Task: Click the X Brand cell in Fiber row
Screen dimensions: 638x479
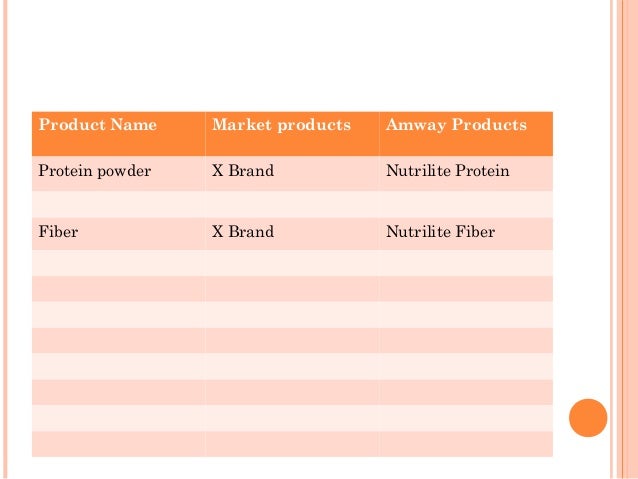Action: 292,234
